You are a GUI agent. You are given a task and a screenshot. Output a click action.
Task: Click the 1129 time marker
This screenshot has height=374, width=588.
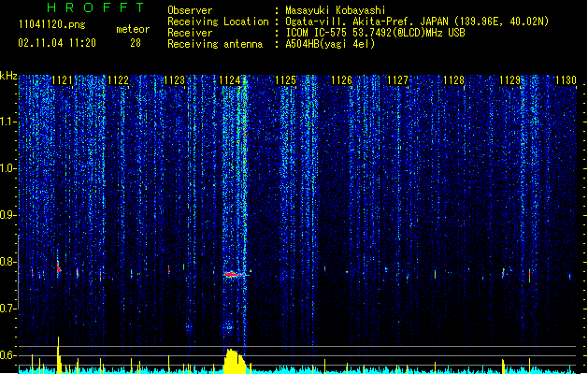click(510, 80)
